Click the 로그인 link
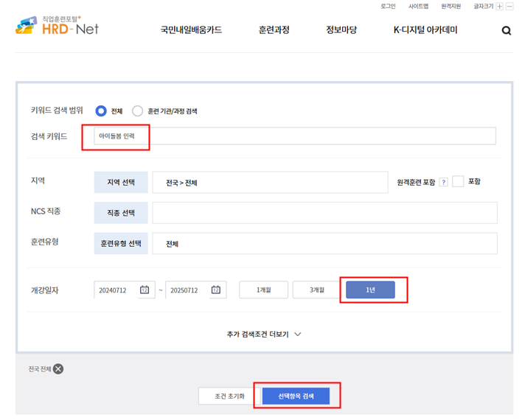 tap(388, 7)
